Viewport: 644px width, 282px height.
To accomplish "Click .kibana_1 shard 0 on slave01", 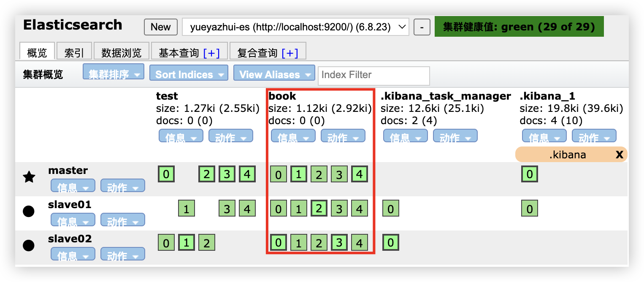I will [530, 209].
